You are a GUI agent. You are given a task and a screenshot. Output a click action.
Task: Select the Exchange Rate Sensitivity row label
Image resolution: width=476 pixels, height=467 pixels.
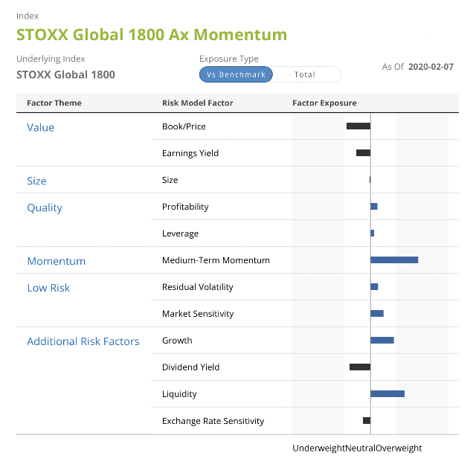pyautogui.click(x=213, y=421)
